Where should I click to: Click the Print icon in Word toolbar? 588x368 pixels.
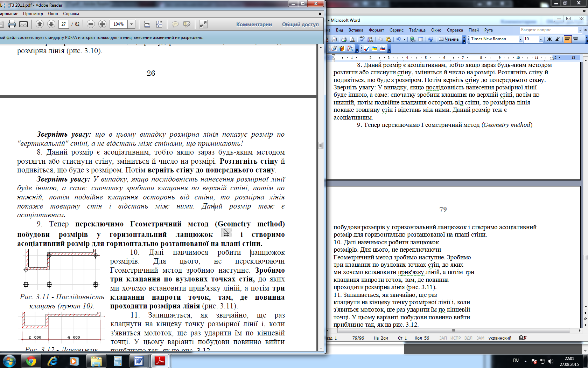click(344, 39)
